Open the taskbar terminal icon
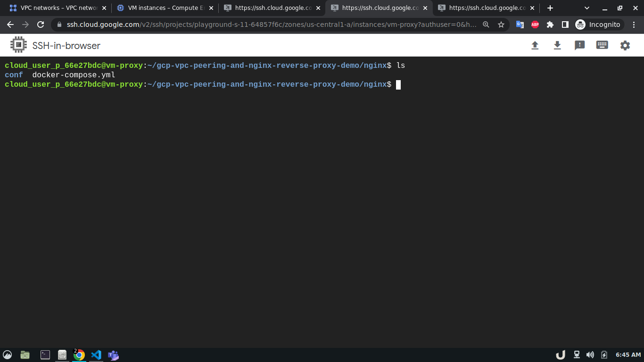Screen dimensions: 644x362 [45, 355]
